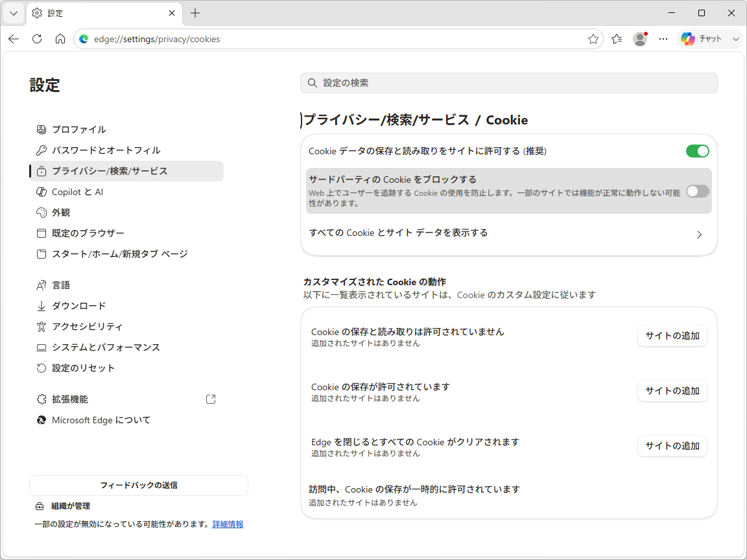Reload the page with the refresh icon
Image resolution: width=747 pixels, height=560 pixels.
pos(37,39)
